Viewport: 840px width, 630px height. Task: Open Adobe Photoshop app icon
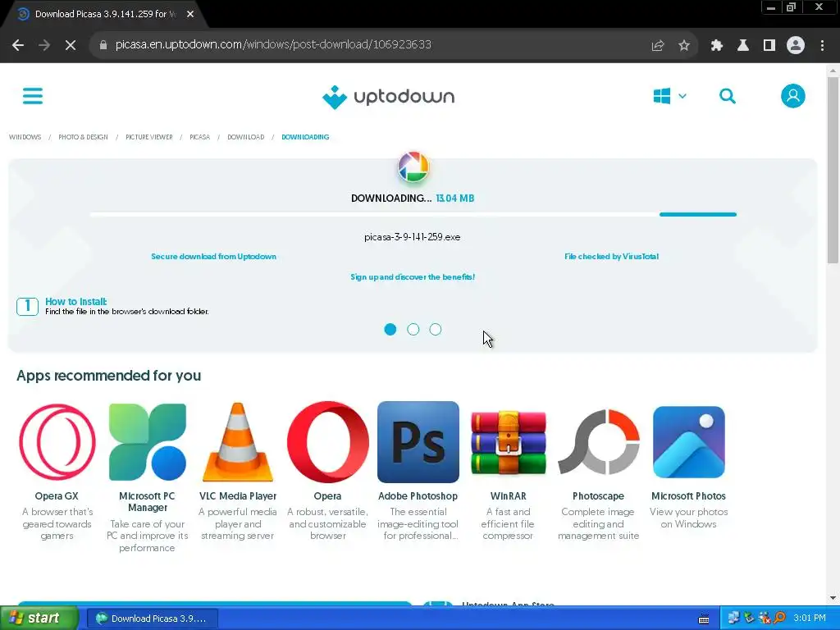(x=418, y=442)
